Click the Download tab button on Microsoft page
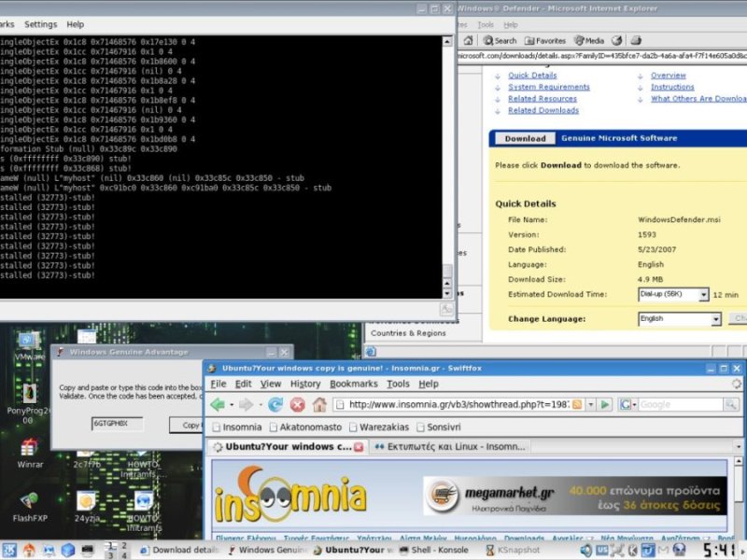This screenshot has width=747, height=560. (525, 138)
